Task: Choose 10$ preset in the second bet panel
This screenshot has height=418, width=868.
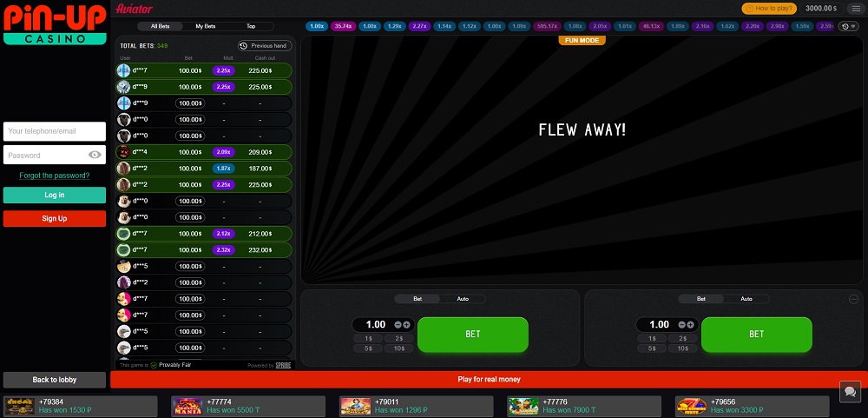Action: 683,348
